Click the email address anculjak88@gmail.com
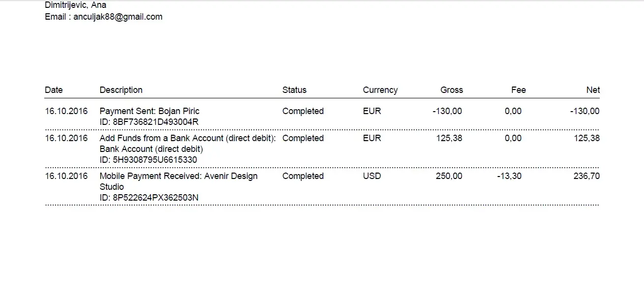 (118, 17)
